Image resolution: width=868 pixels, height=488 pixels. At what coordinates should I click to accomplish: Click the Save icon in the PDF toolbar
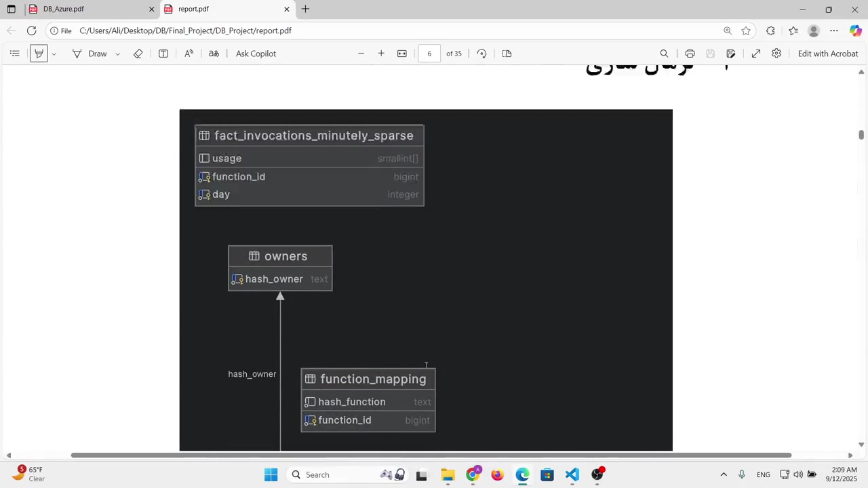click(710, 54)
